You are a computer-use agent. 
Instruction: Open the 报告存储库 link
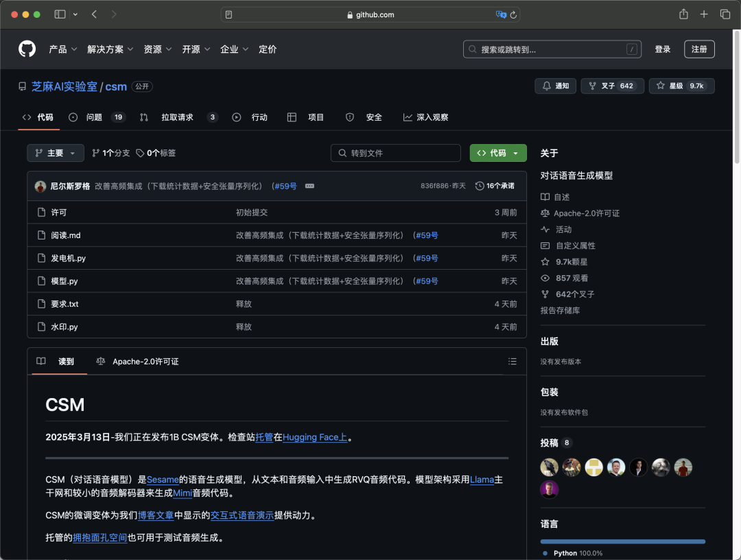point(560,310)
